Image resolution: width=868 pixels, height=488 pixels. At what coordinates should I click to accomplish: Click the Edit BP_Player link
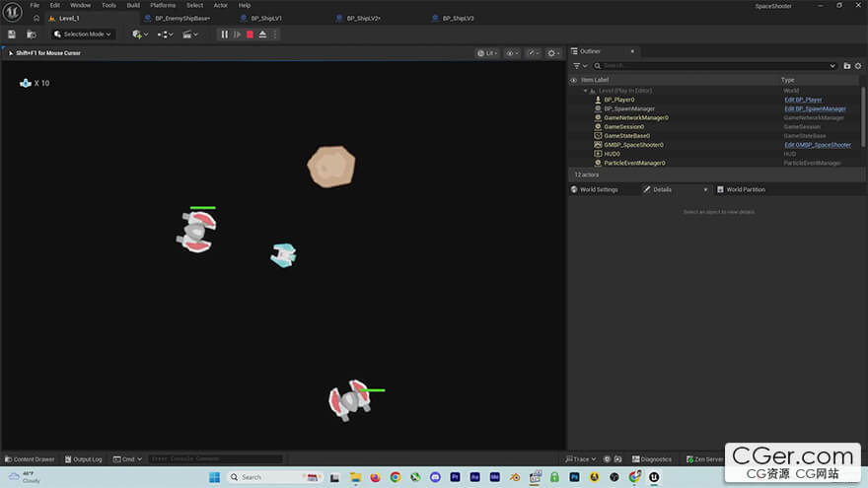(803, 100)
